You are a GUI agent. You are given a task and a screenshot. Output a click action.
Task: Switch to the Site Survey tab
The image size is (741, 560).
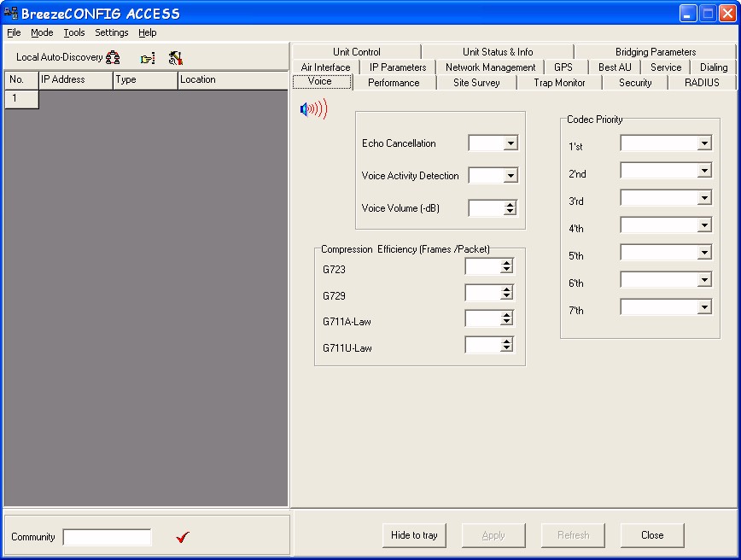[x=476, y=83]
